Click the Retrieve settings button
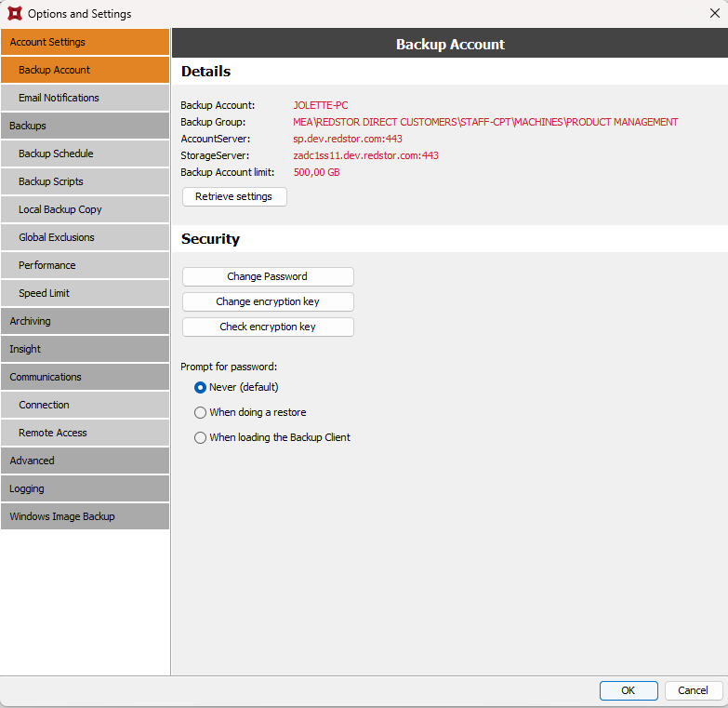 234,196
